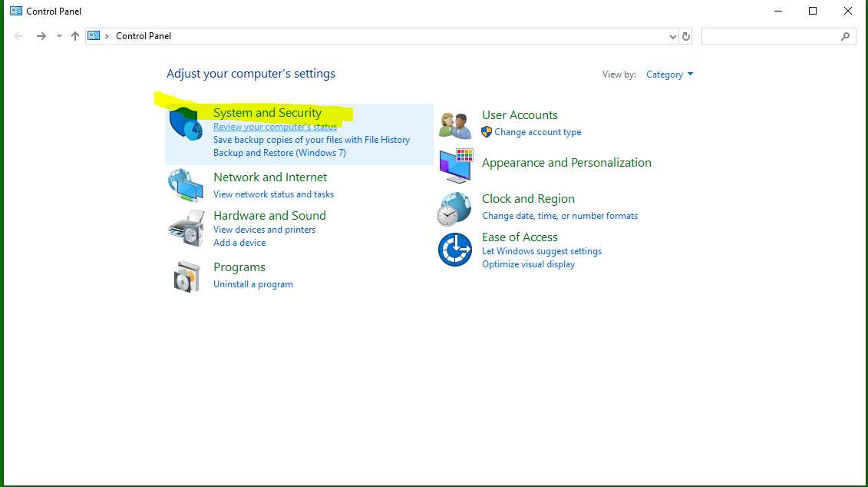Image resolution: width=868 pixels, height=487 pixels.
Task: Open the Clock and Region globe-clock icon
Action: 454,209
